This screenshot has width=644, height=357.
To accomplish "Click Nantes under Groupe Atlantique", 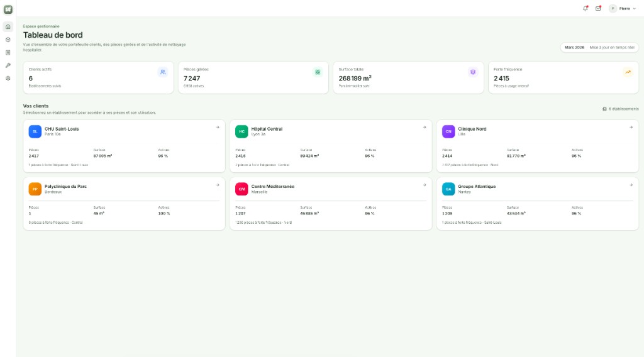I will point(464,192).
